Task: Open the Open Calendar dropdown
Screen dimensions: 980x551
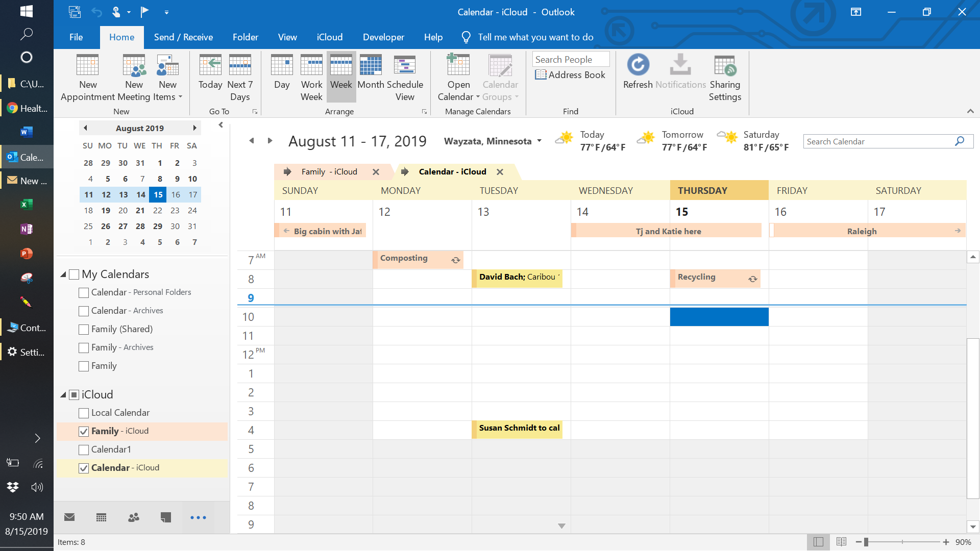Action: click(458, 78)
